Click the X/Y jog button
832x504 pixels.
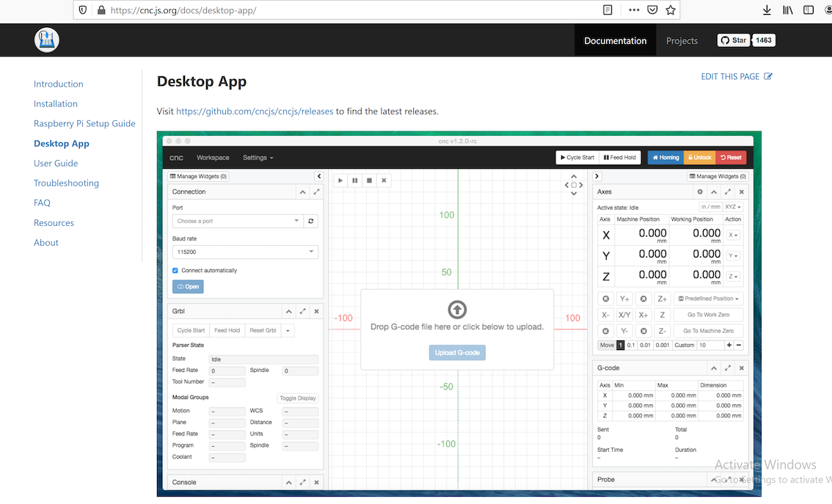[x=624, y=315]
